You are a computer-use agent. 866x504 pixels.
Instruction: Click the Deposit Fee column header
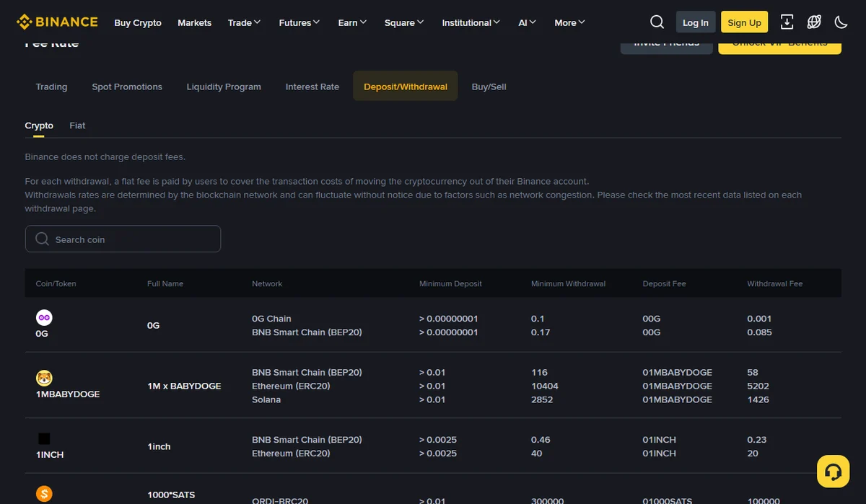coord(664,283)
